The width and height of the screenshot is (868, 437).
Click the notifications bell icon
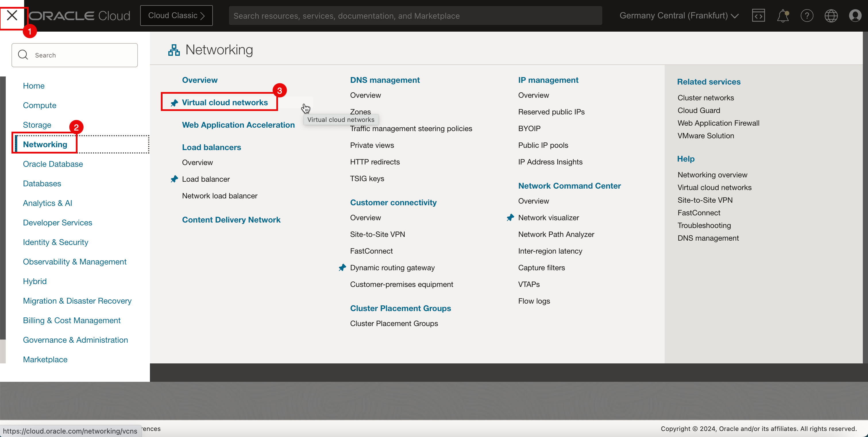(783, 15)
